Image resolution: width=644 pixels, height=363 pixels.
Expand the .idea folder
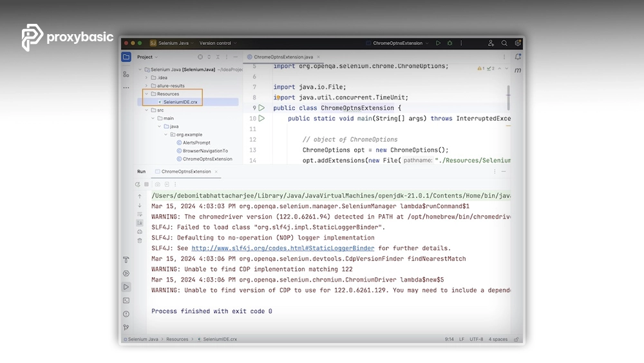[146, 78]
